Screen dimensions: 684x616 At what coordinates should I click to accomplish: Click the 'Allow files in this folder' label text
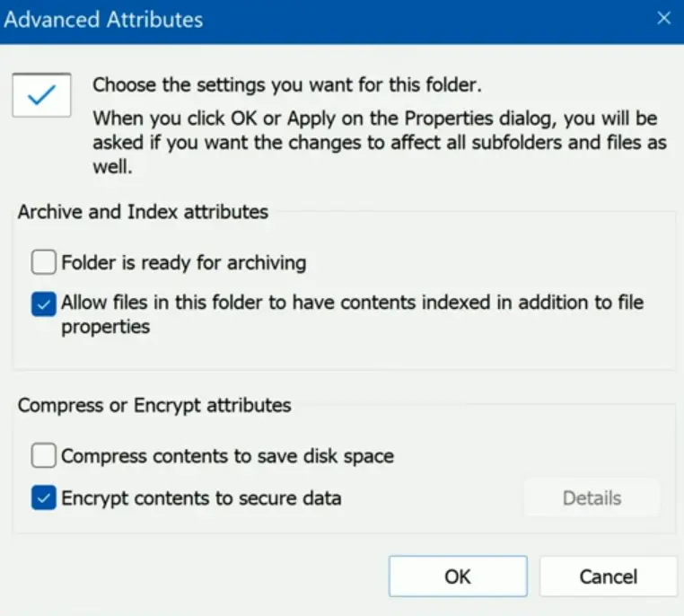(x=352, y=304)
